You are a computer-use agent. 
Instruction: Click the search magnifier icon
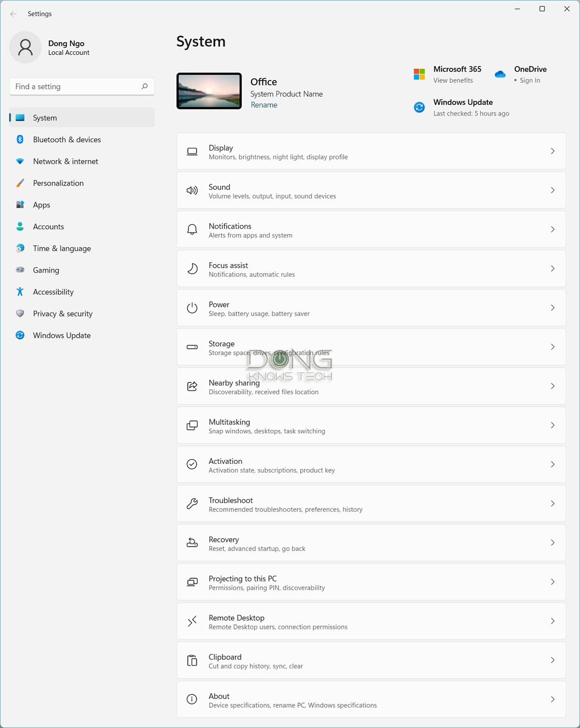tap(145, 87)
